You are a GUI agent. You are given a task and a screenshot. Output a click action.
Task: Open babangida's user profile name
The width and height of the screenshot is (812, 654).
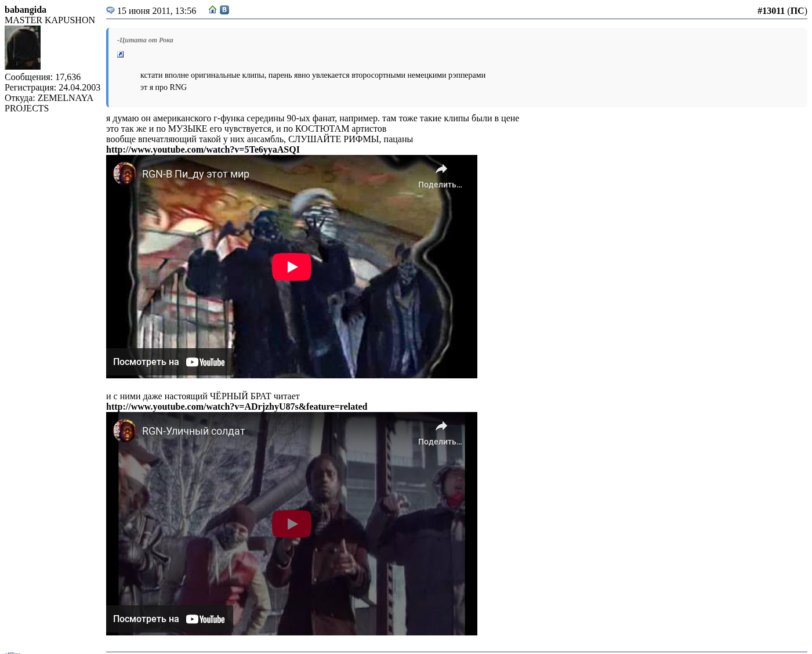coord(26,10)
